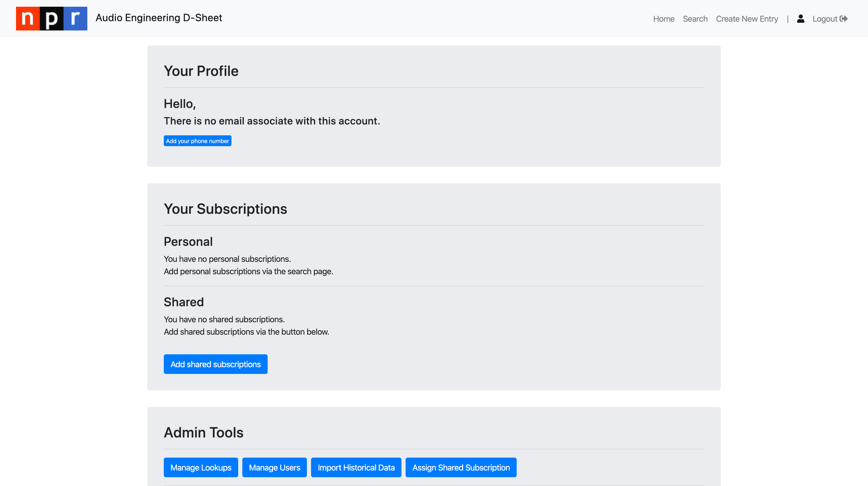Click Assign Shared Subscription button
The image size is (868, 486).
(461, 467)
